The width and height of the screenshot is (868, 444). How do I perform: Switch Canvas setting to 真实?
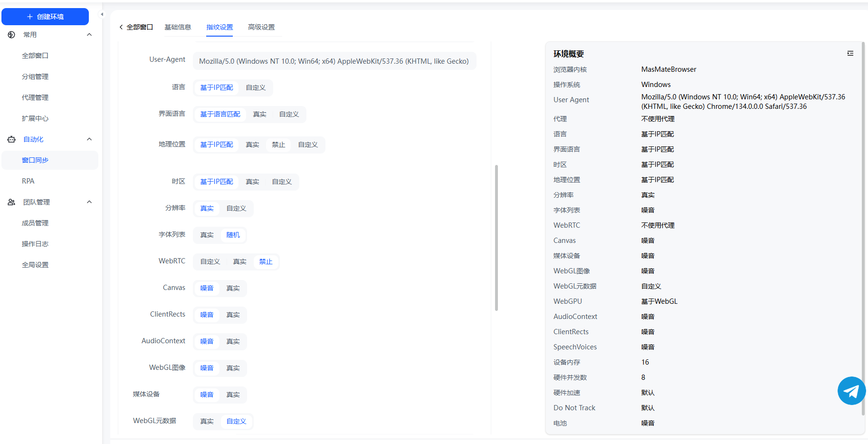(x=233, y=288)
